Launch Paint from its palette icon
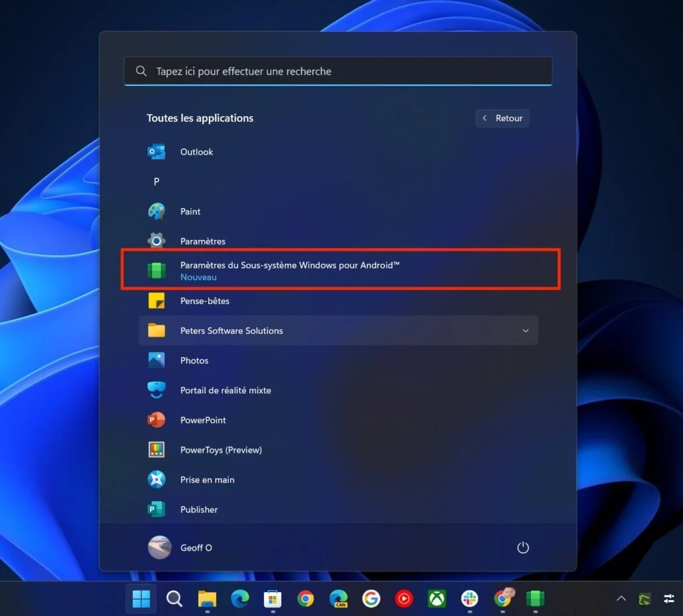Viewport: 683px width, 616px height. pyautogui.click(x=156, y=211)
